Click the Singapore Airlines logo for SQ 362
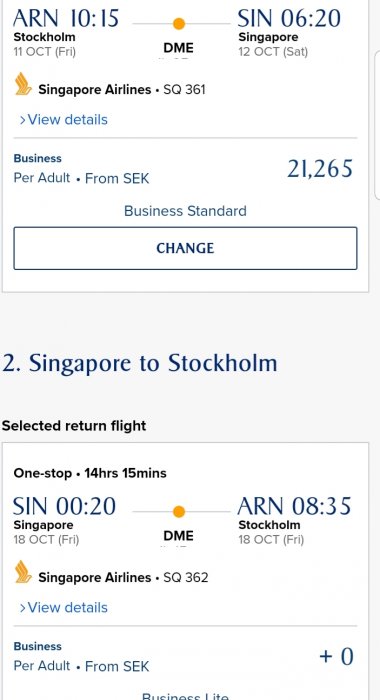The width and height of the screenshot is (380, 700). click(x=23, y=572)
